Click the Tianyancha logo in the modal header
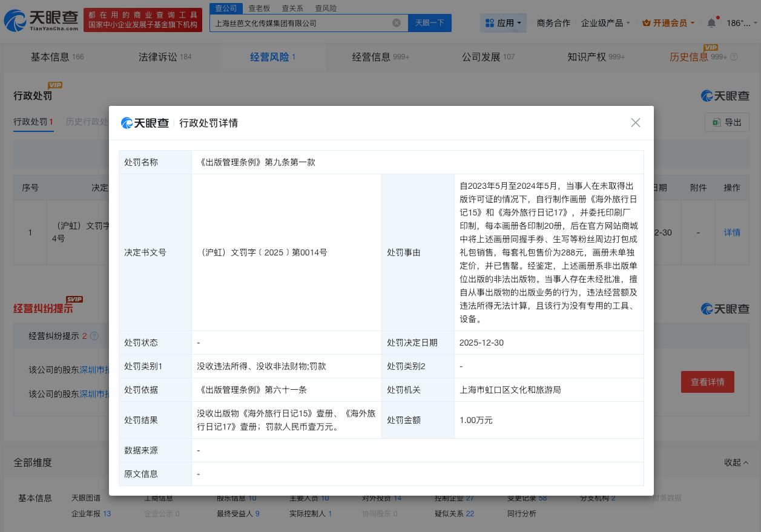This screenshot has height=532, width=761. (145, 123)
